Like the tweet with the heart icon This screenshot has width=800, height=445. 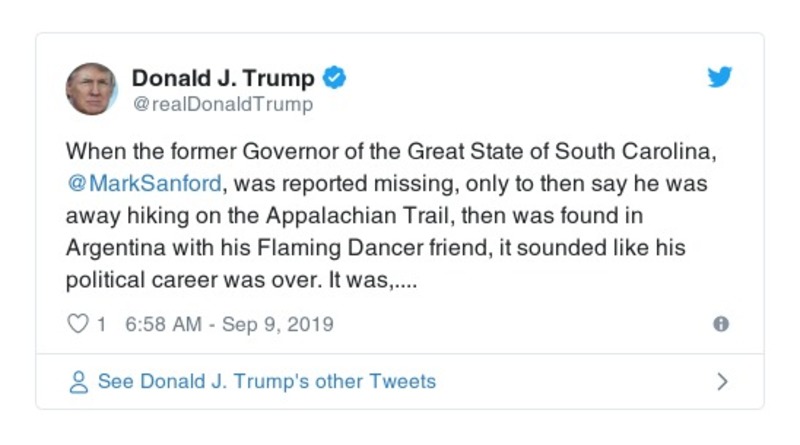click(x=76, y=324)
